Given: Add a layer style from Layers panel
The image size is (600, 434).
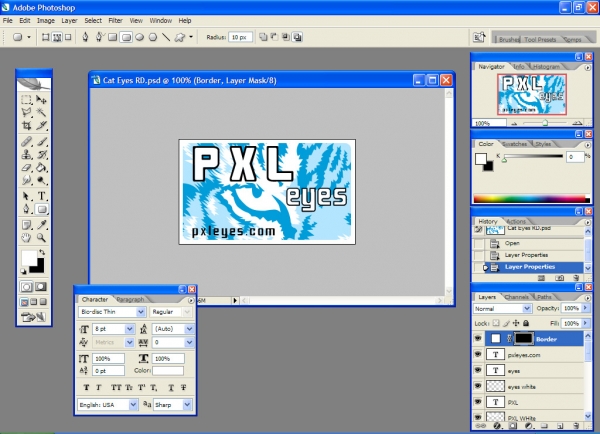Looking at the screenshot, I should (497, 426).
